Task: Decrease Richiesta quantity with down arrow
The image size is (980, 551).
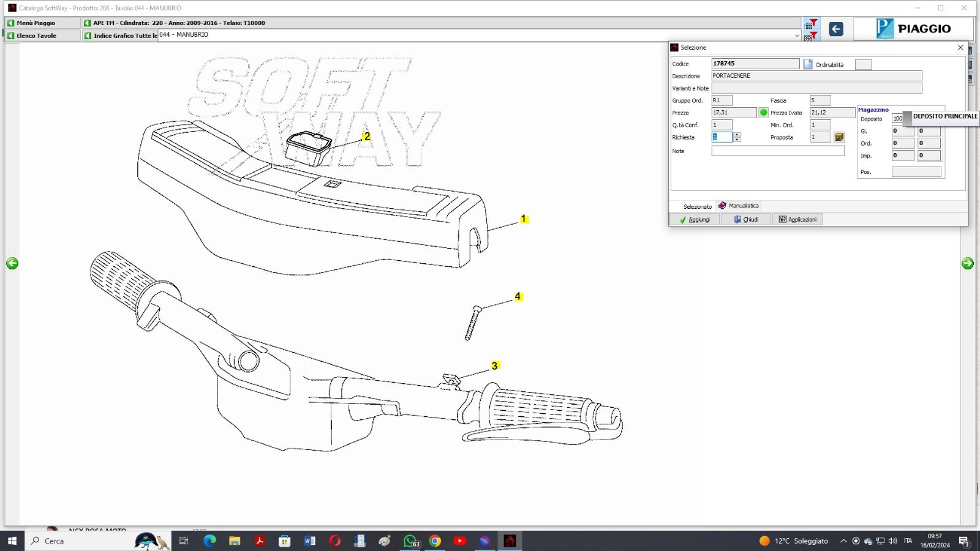Action: click(x=737, y=140)
